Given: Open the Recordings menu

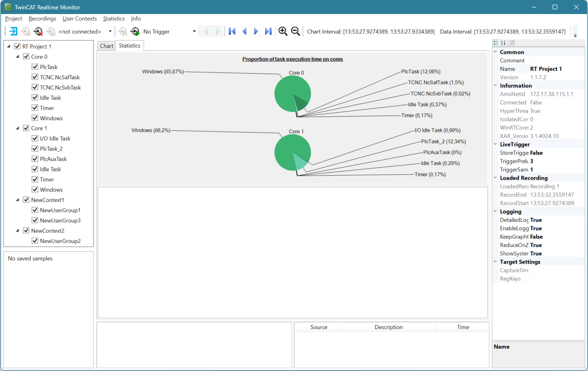Looking at the screenshot, I should pos(42,19).
